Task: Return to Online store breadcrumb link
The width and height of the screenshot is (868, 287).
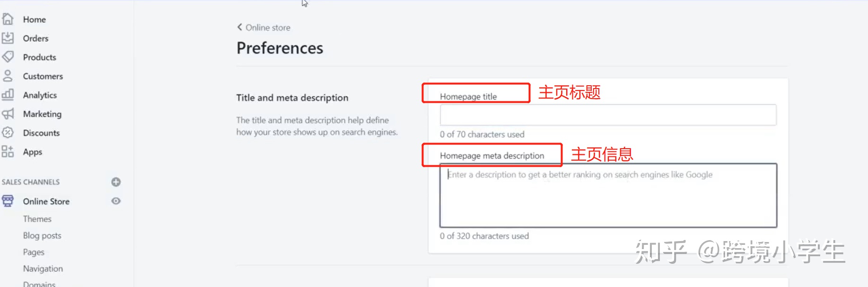Action: [x=268, y=27]
